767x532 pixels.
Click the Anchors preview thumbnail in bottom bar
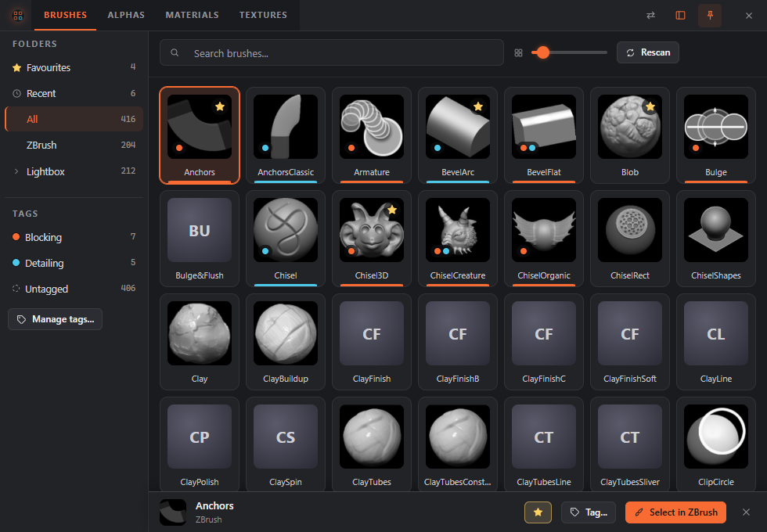[x=173, y=512]
